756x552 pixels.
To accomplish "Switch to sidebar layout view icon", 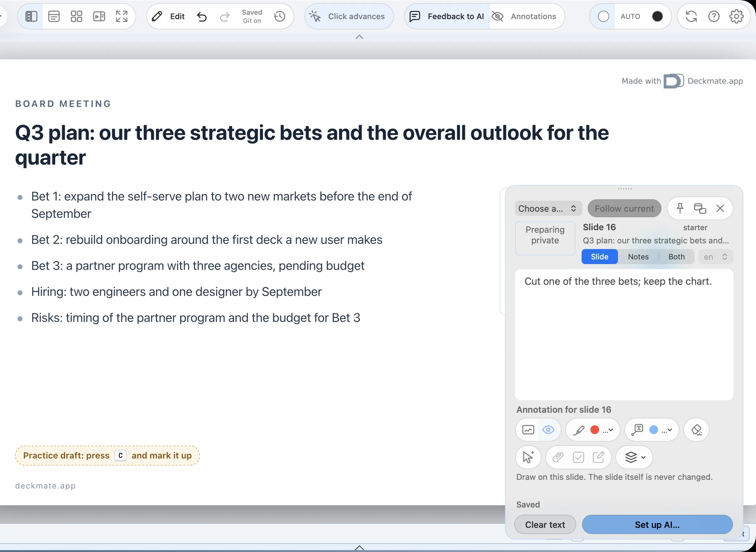I will pyautogui.click(x=31, y=16).
